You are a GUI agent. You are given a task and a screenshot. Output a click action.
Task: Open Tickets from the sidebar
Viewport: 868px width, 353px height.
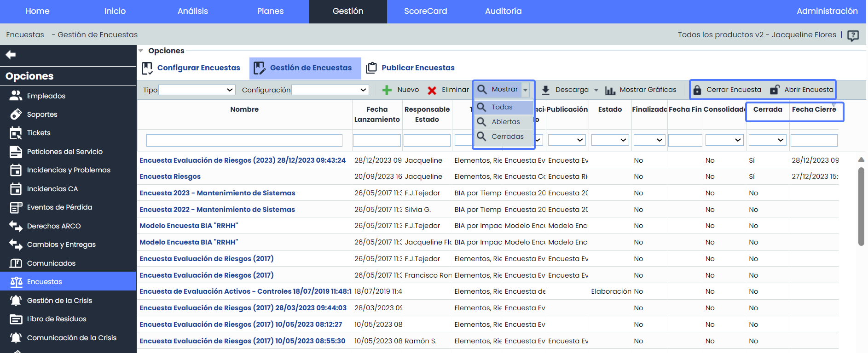39,133
